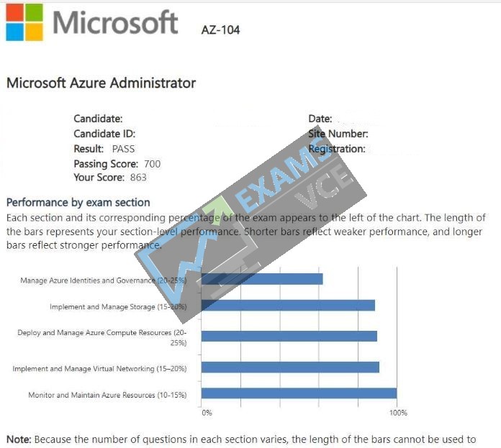Click the Implement and Manage Storage bar

[x=288, y=306]
